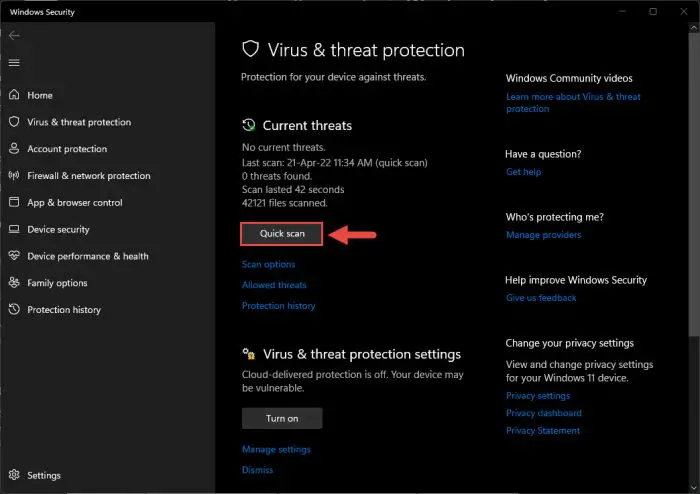This screenshot has height=494, width=700.
Task: Dismiss the protection settings warning
Action: pyautogui.click(x=257, y=469)
